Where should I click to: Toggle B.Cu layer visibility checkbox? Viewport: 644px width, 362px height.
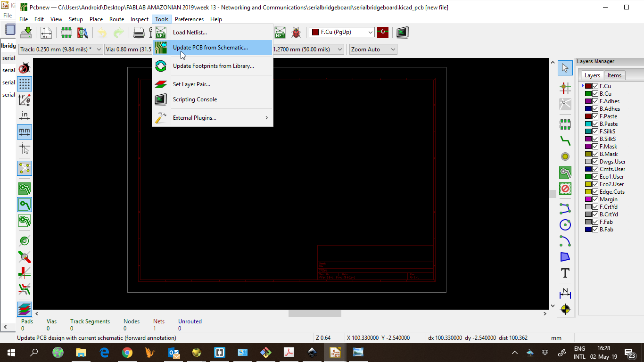tap(595, 94)
